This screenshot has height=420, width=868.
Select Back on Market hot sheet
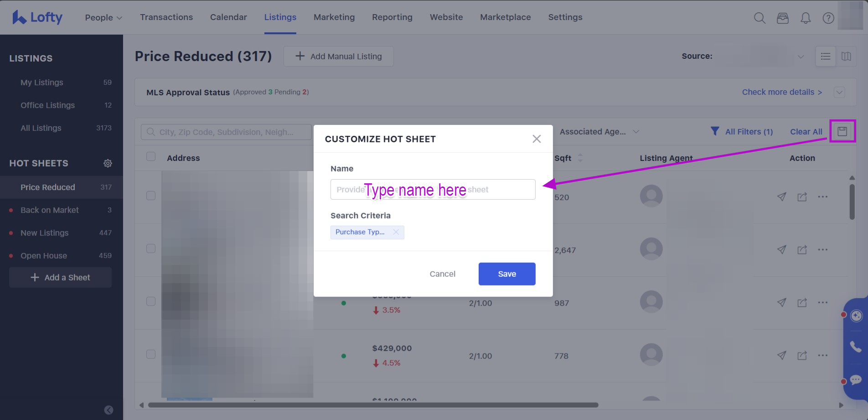[50, 210]
